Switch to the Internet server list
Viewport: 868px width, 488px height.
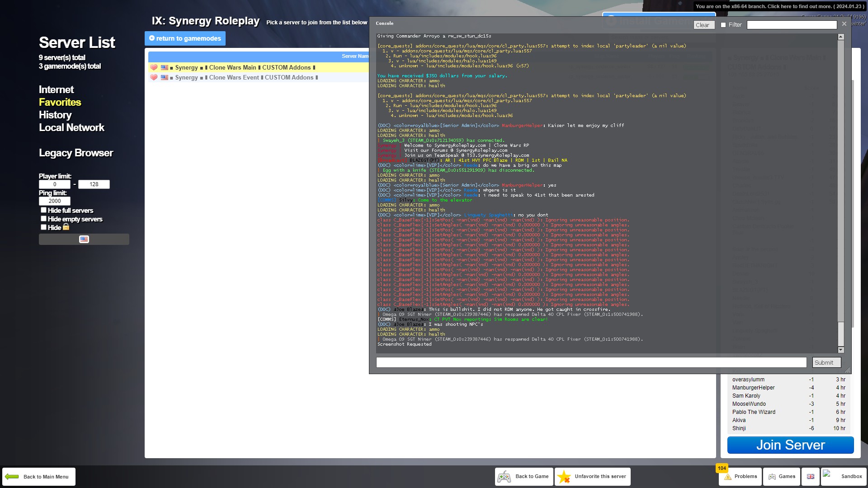56,89
